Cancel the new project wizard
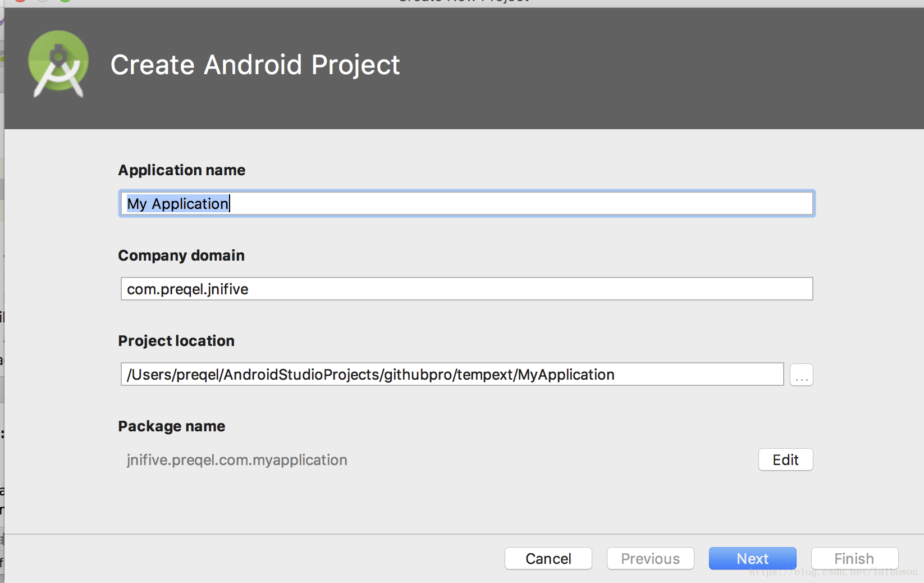 pos(548,558)
